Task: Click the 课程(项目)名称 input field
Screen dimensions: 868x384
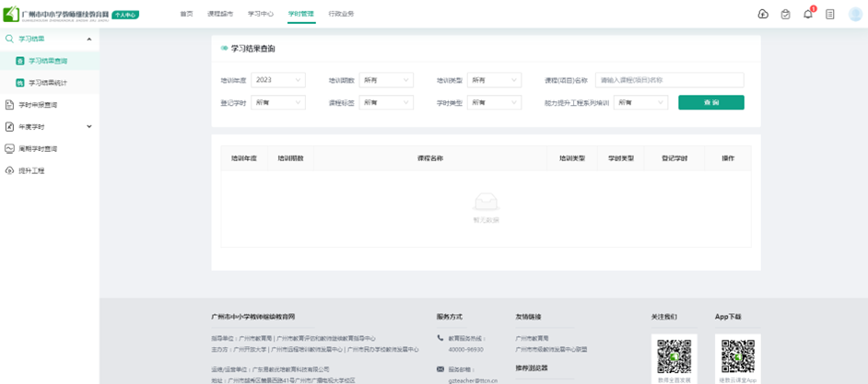Action: pyautogui.click(x=670, y=80)
